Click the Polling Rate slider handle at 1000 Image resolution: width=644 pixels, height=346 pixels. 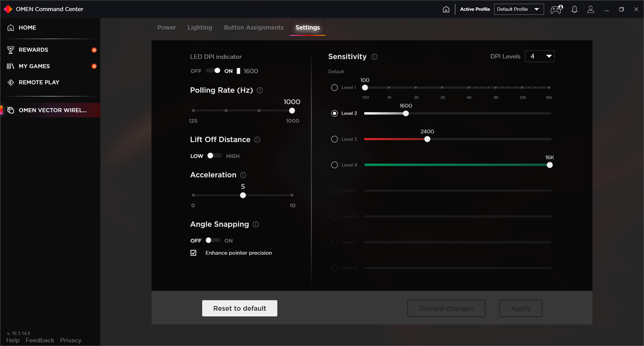point(292,110)
